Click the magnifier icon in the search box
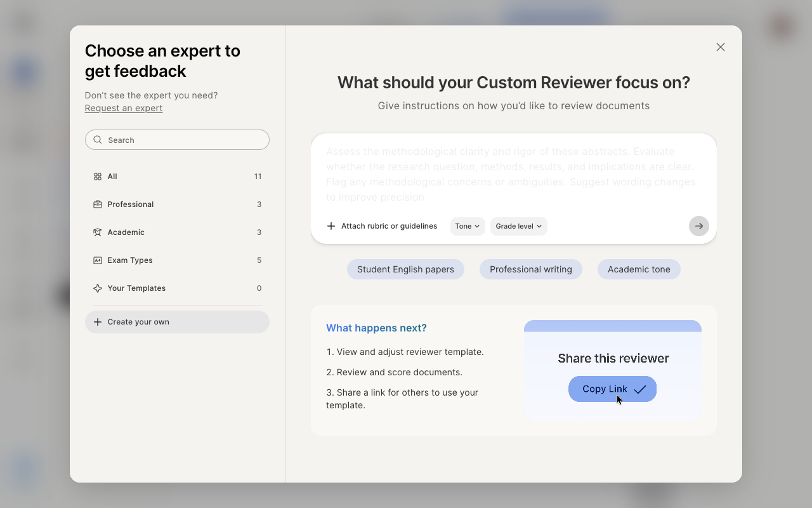Viewport: 812px width, 508px height. coord(98,140)
